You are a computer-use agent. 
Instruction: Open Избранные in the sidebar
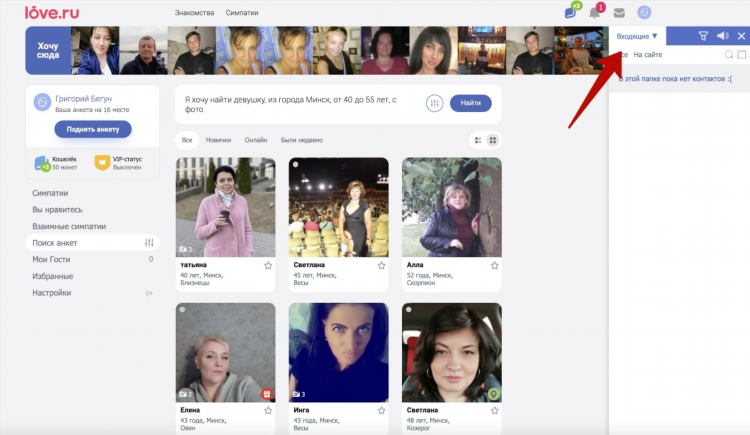[53, 276]
